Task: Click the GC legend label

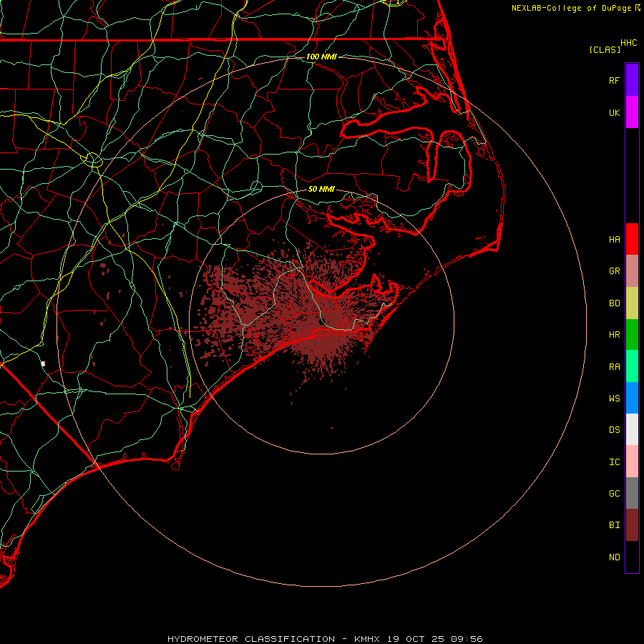Action: click(615, 494)
